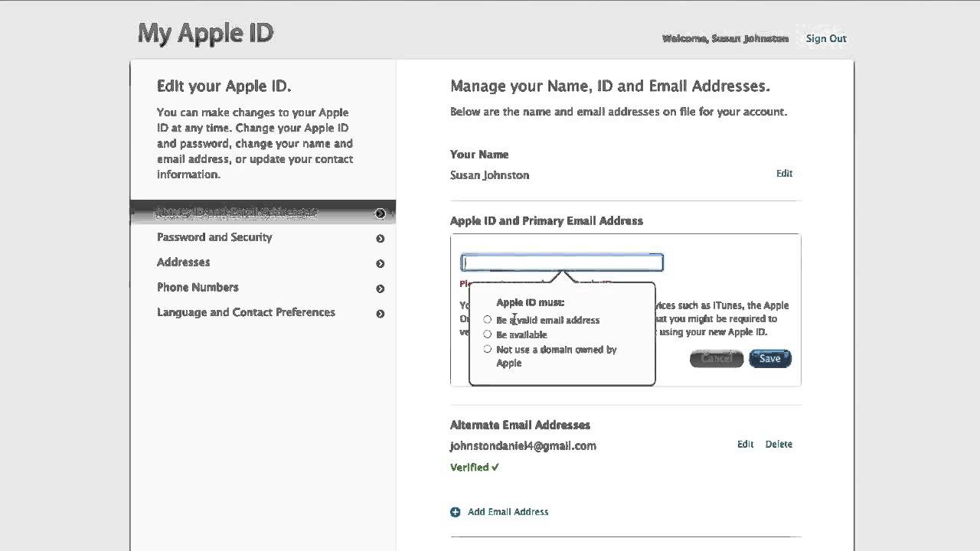Open Password and Security section
Screen dimensions: 980x551
coord(214,237)
